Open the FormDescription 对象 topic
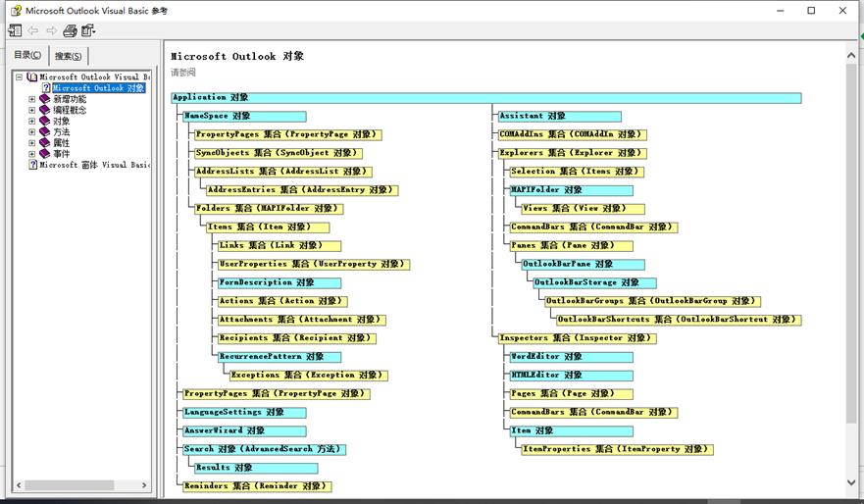The image size is (864, 504). point(280,282)
